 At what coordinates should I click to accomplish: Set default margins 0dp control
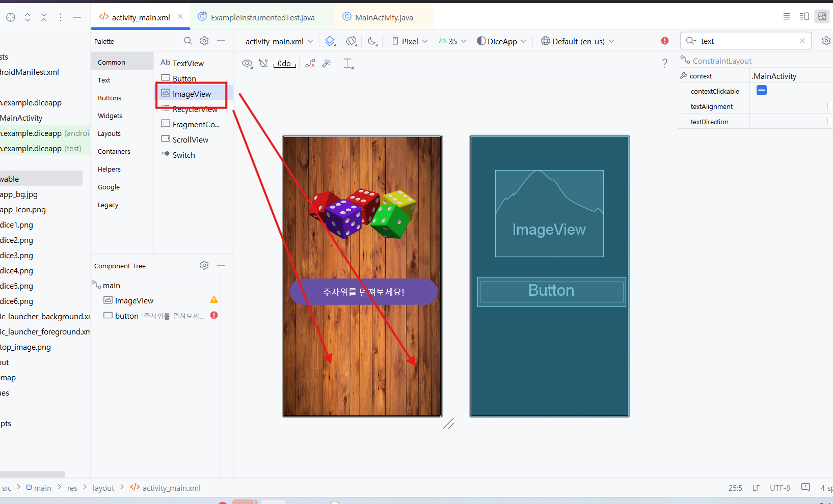coord(284,64)
